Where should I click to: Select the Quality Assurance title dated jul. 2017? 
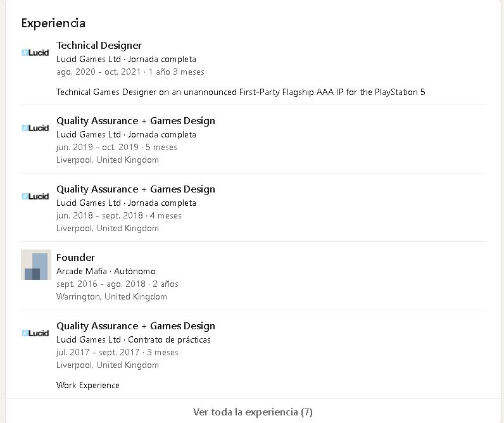click(135, 326)
